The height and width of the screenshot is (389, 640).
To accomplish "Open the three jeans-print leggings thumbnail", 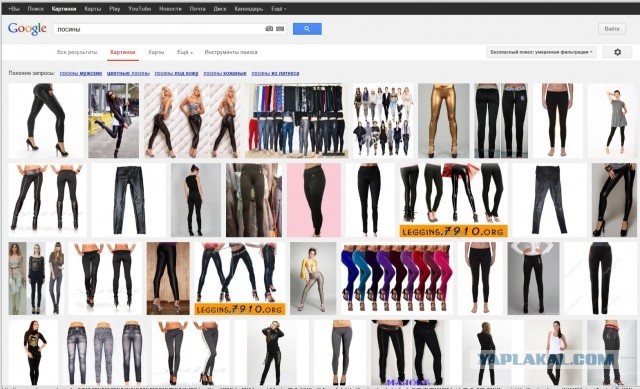I will [104, 353].
